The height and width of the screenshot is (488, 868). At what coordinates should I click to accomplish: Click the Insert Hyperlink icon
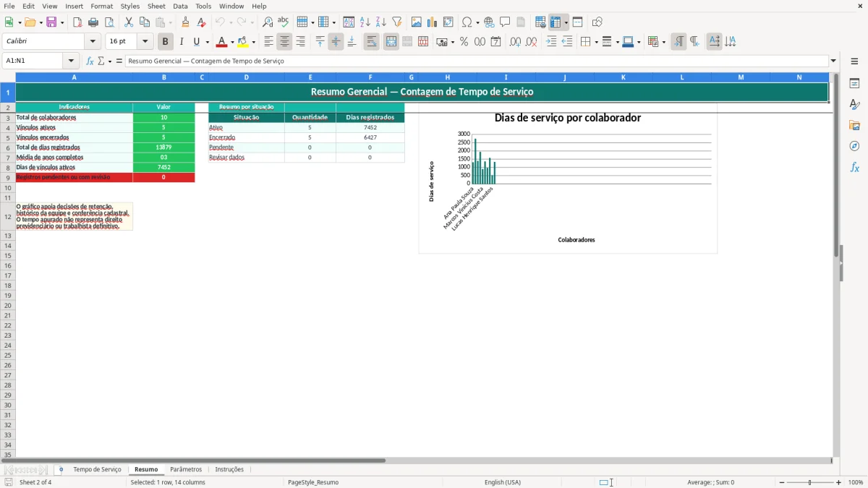click(490, 22)
